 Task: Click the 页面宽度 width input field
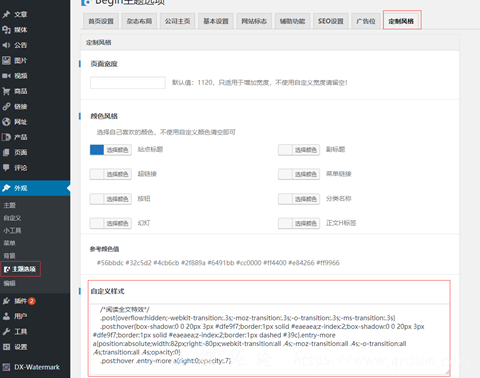[x=128, y=83]
